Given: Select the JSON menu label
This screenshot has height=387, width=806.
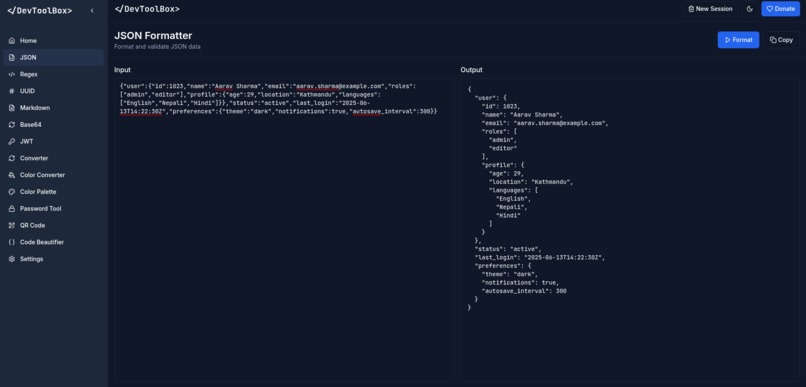Looking at the screenshot, I should tap(28, 58).
